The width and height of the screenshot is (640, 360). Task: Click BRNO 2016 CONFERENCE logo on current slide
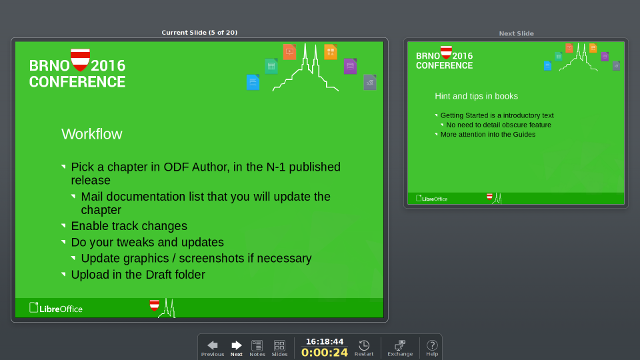coord(77,69)
